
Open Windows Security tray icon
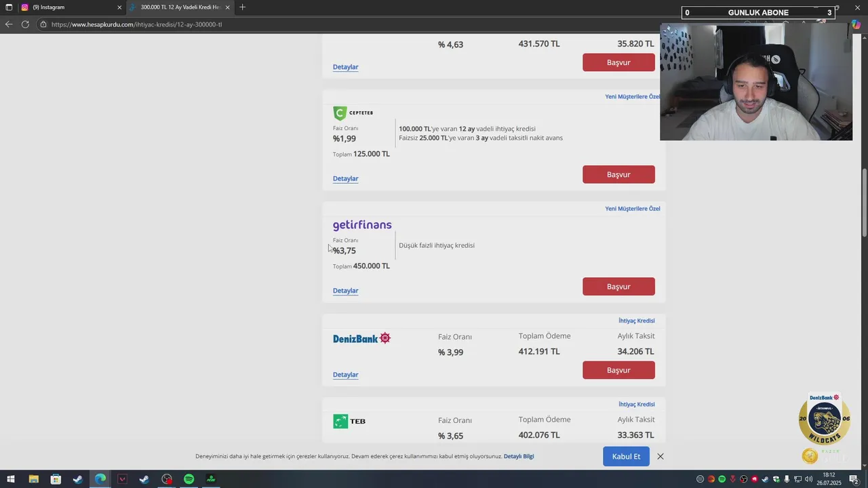point(776,479)
